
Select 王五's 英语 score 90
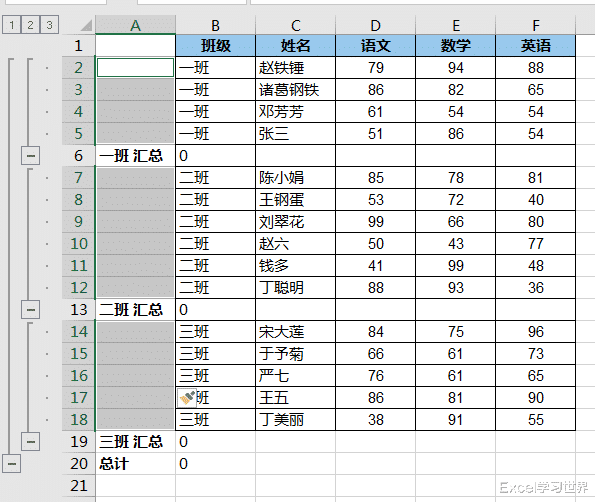coord(535,398)
